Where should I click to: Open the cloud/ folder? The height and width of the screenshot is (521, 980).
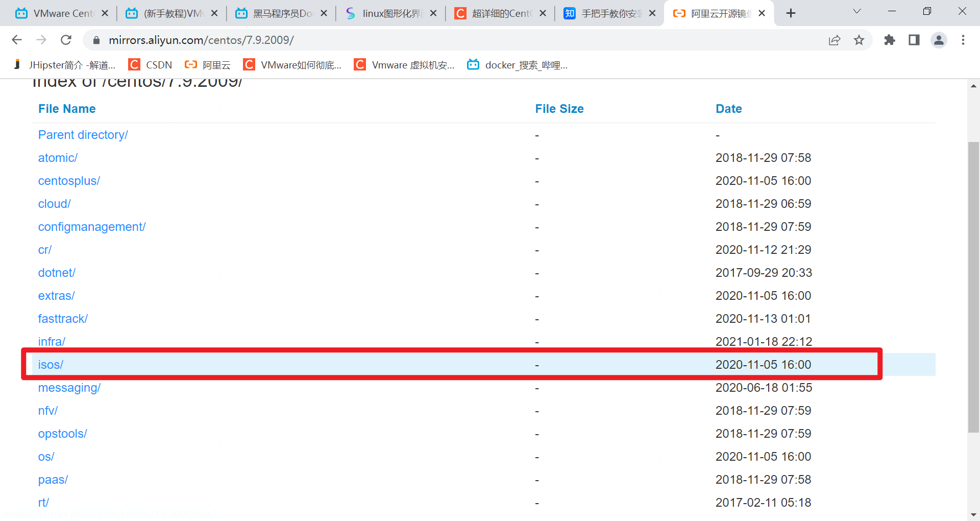click(x=54, y=204)
